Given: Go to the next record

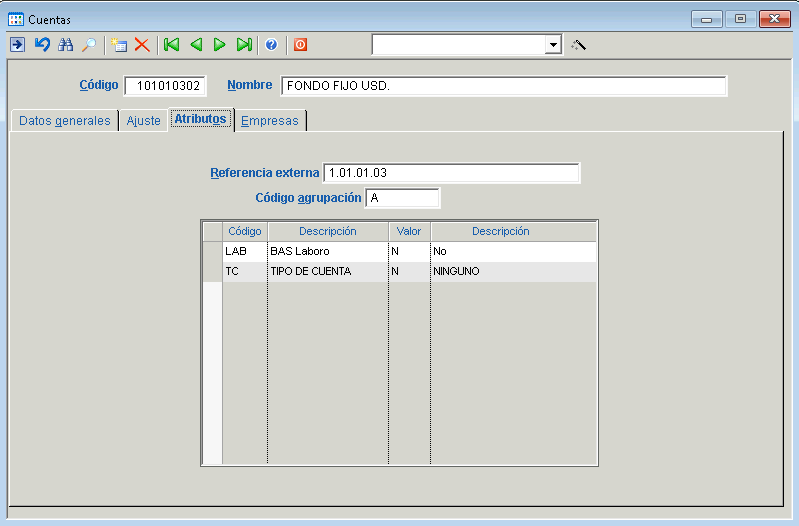Looking at the screenshot, I should pyautogui.click(x=219, y=45).
